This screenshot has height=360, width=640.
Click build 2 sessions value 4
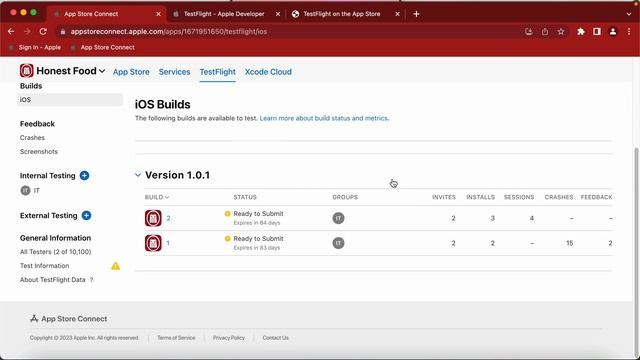point(531,218)
